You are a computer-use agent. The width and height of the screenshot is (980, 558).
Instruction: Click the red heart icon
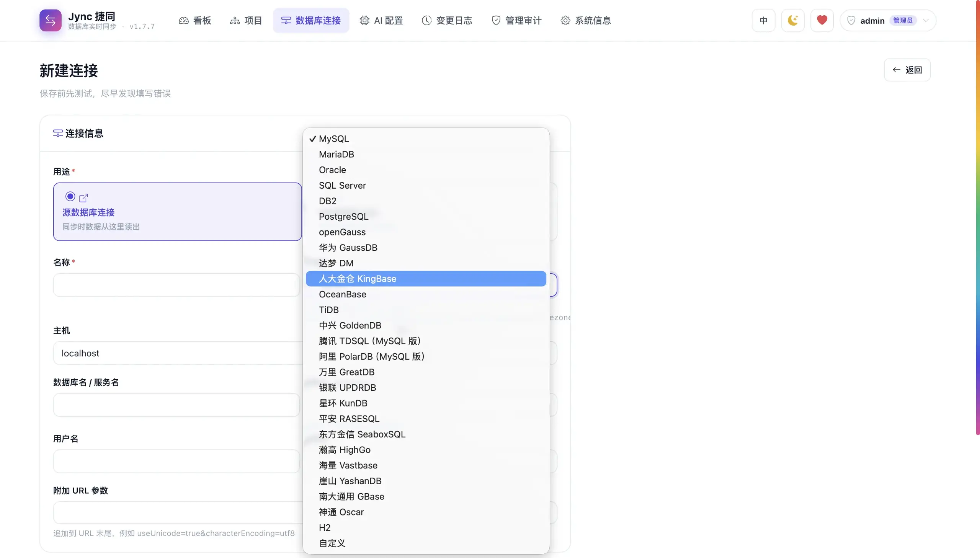tap(822, 20)
